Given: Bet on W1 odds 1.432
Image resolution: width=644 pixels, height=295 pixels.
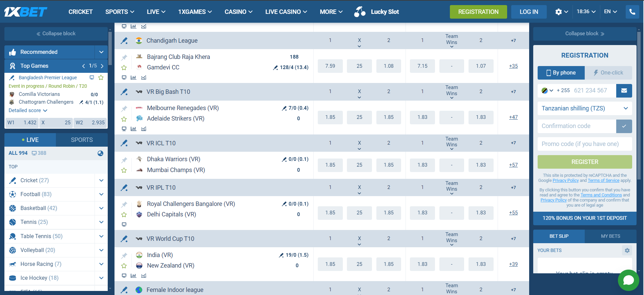Looking at the screenshot, I should coord(22,123).
